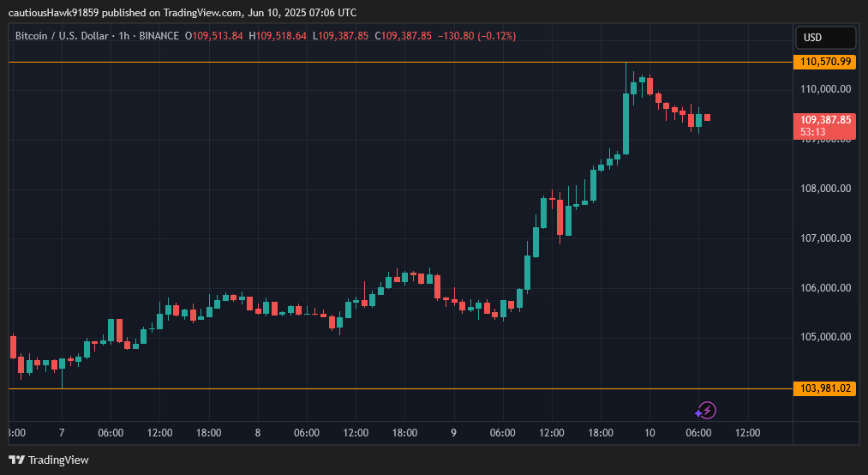Screen dimensions: 868x475
Task: Click date label 9 on time axis
Action: pos(452,433)
